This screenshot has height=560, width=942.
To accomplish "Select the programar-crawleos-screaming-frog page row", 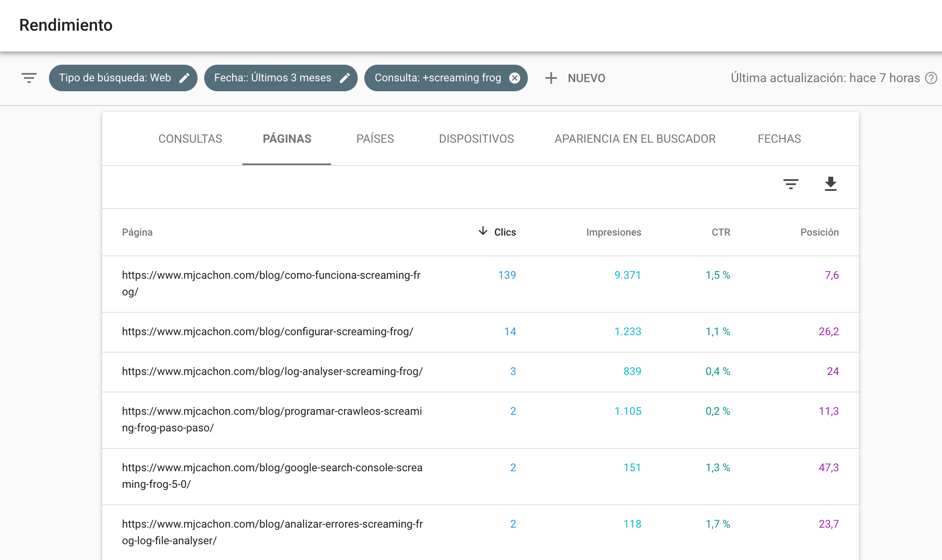I will pyautogui.click(x=481, y=420).
